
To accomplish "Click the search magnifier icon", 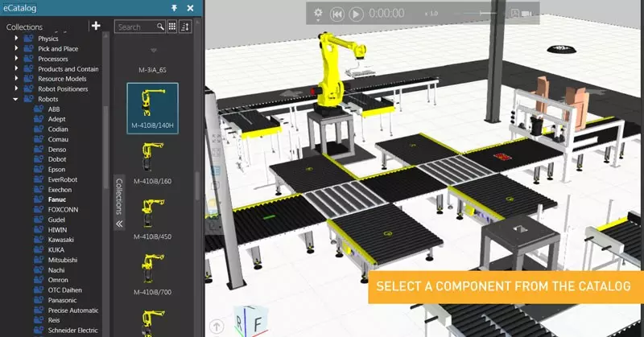I will 161,27.
